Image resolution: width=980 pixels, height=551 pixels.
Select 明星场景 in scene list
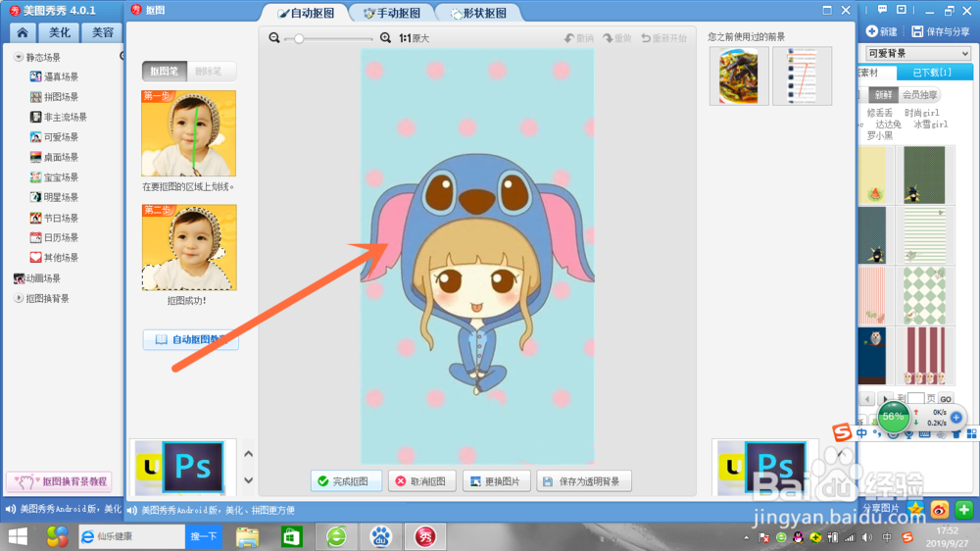coord(54,198)
